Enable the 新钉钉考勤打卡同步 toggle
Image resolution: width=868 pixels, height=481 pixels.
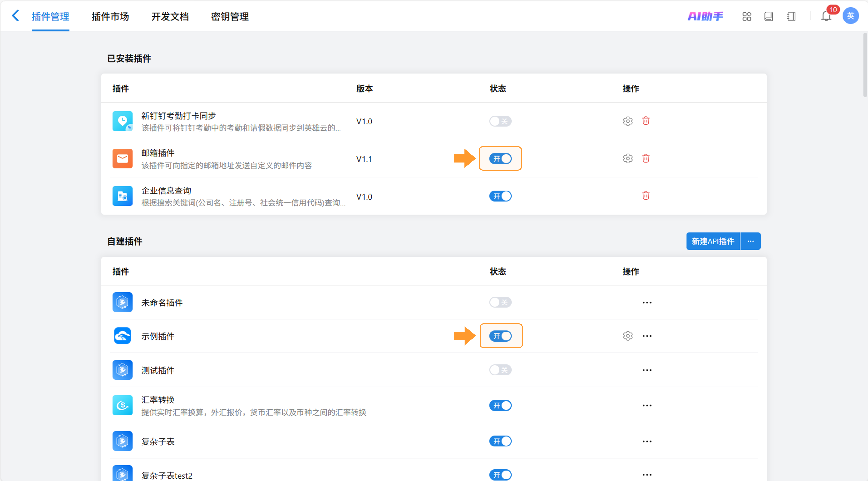[x=500, y=121]
